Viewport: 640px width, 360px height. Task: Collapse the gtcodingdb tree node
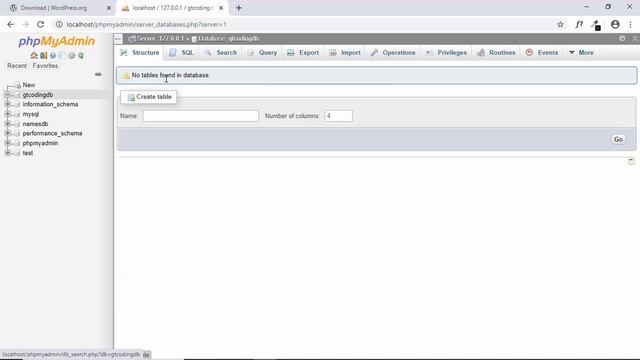pyautogui.click(x=7, y=95)
